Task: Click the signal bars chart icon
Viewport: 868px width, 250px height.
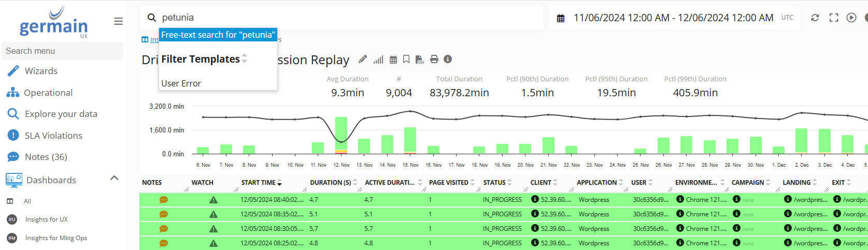Action: (378, 60)
